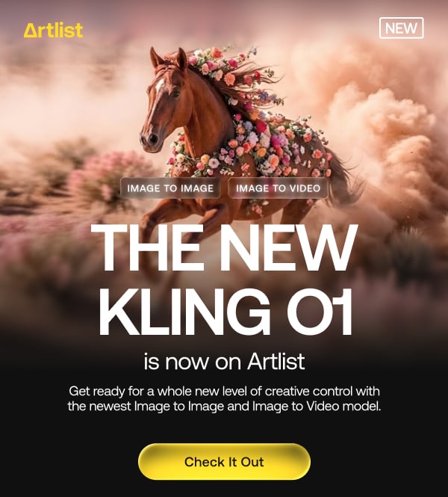Image resolution: width=448 pixels, height=497 pixels.
Task: Click the "THE NEW" headline line
Action: click(224, 248)
